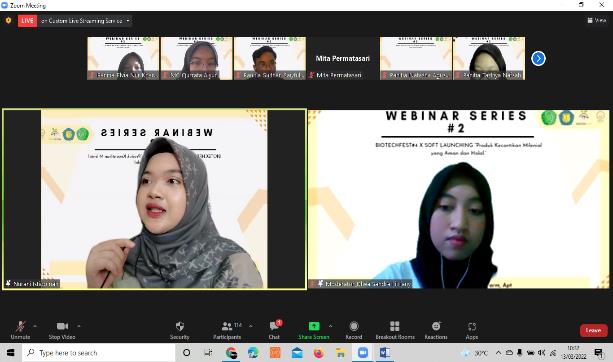Expand Share Screen options arrow
Viewport: 613px width, 362px height.
tap(331, 326)
